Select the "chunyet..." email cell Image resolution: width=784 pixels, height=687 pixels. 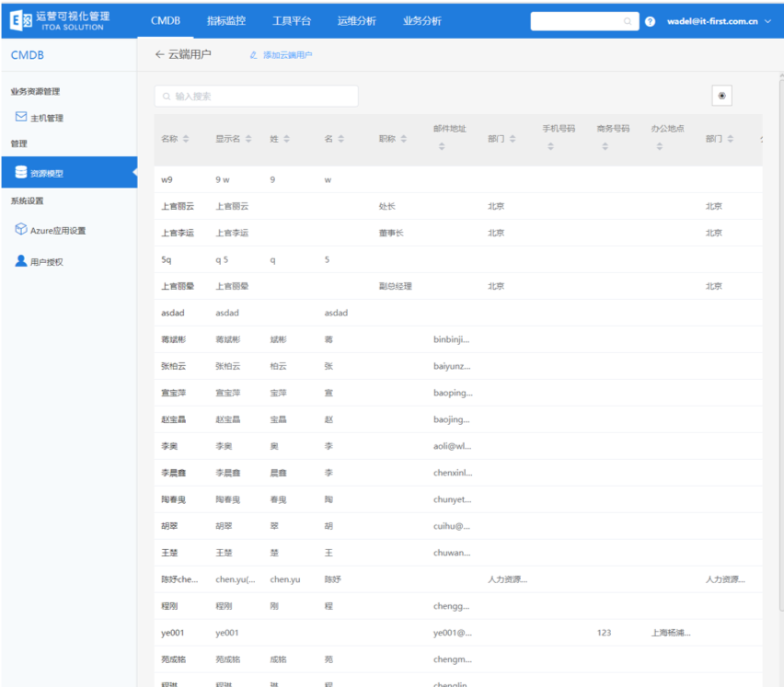pyautogui.click(x=453, y=499)
